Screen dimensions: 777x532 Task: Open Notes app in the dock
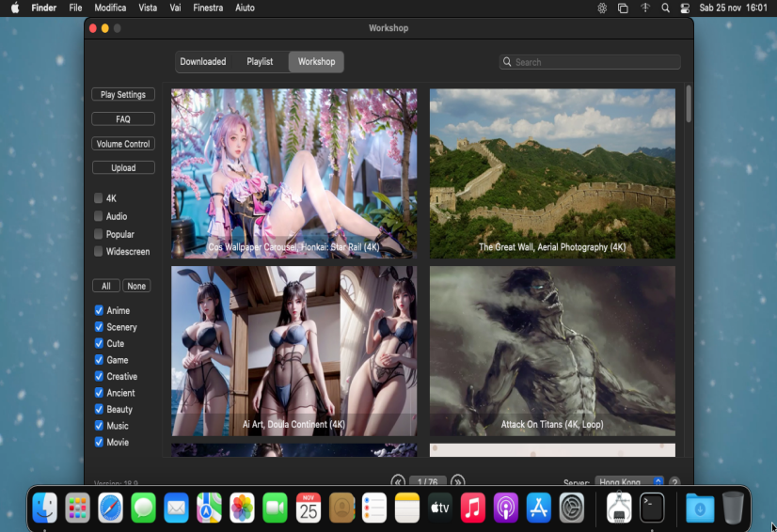point(407,508)
